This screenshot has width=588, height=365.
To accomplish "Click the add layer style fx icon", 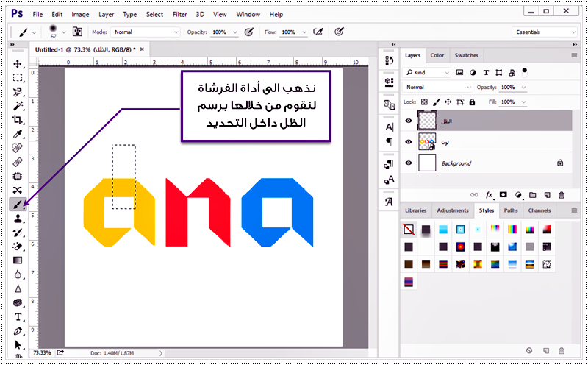I will (489, 195).
